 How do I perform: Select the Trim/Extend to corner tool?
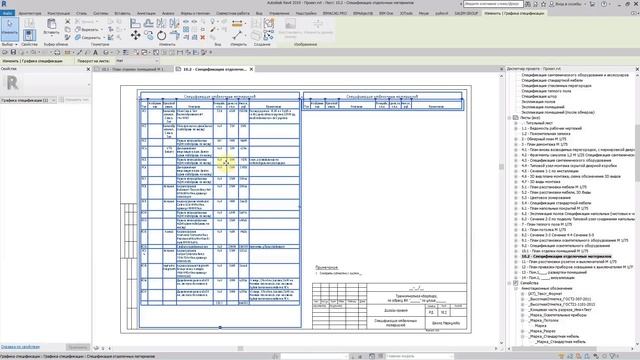coord(174,36)
